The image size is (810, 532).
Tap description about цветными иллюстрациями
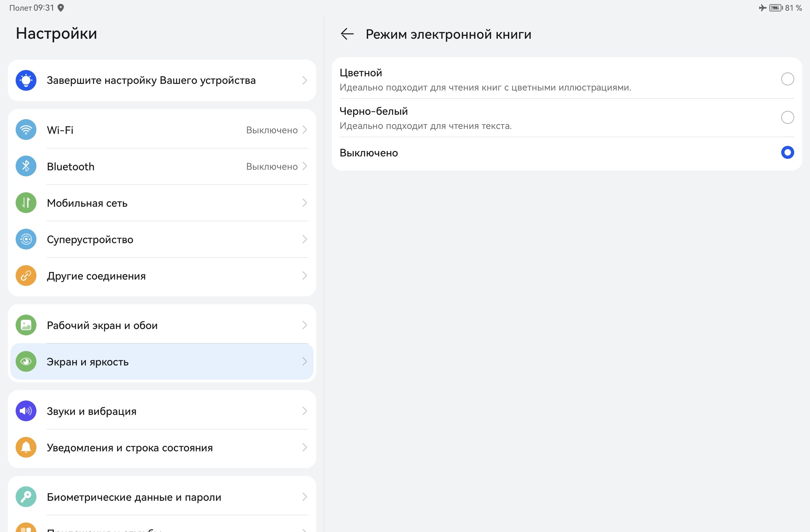(485, 87)
